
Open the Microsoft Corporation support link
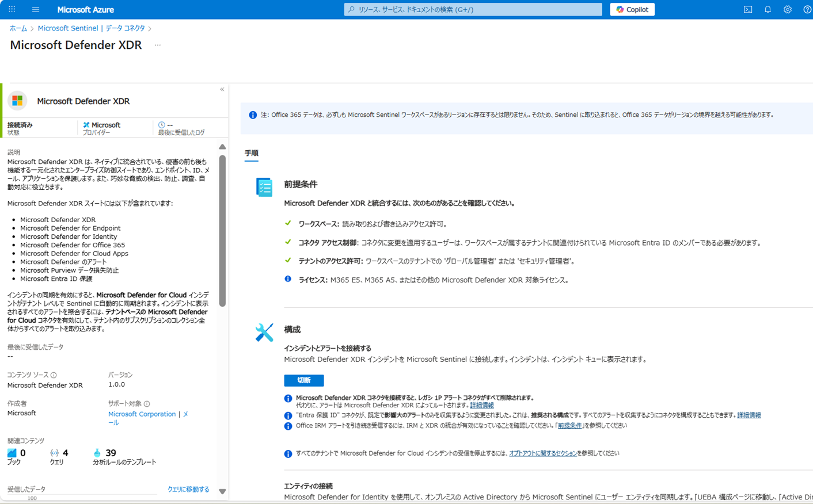tap(142, 414)
